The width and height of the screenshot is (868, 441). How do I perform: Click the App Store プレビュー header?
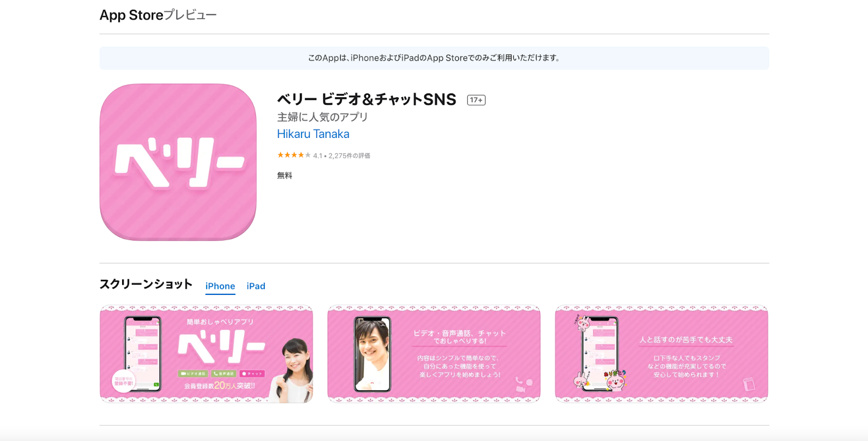(158, 15)
